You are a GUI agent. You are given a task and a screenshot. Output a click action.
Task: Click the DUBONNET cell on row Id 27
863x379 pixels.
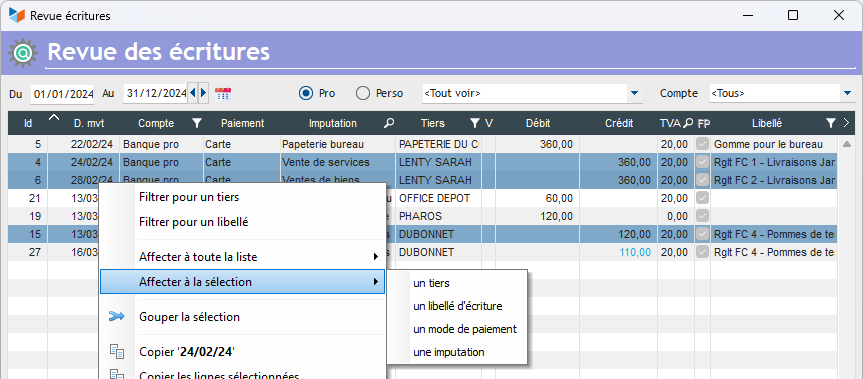click(x=439, y=252)
